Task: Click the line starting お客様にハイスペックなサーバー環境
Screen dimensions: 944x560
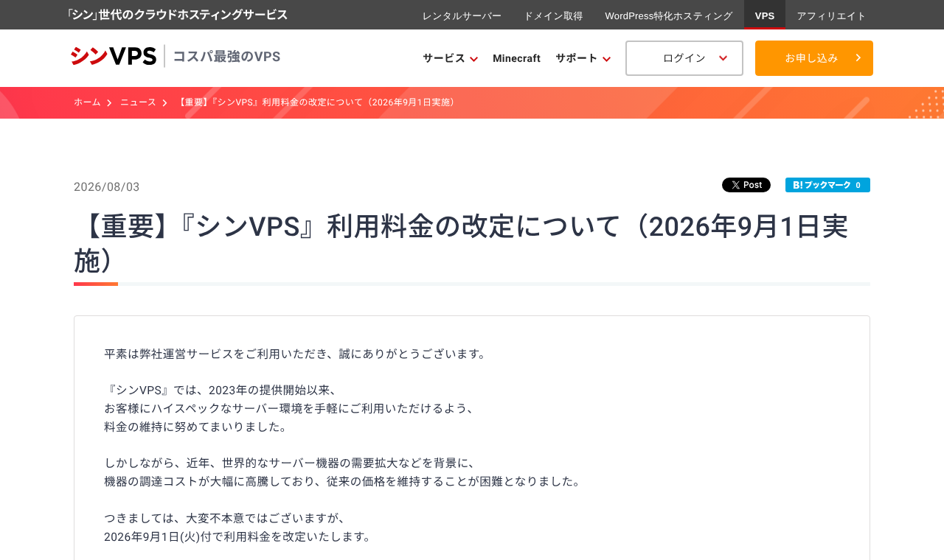Action: pos(292,408)
